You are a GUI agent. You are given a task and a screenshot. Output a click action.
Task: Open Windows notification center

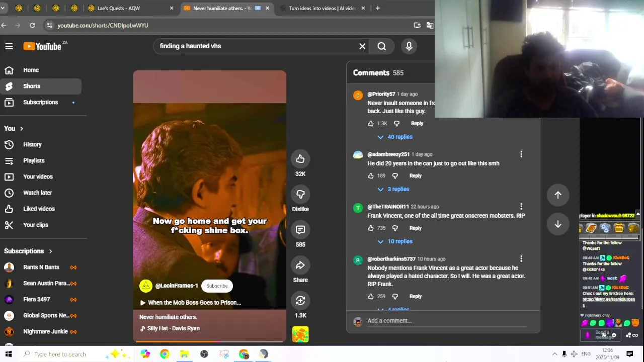point(629,354)
